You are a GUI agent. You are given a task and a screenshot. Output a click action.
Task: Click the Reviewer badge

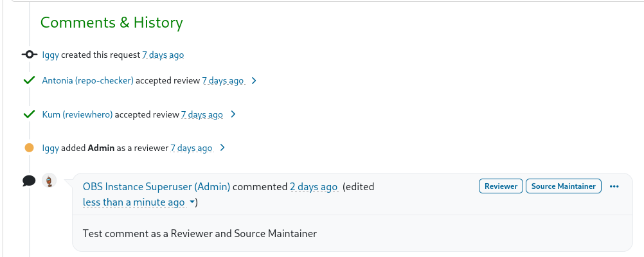click(501, 186)
